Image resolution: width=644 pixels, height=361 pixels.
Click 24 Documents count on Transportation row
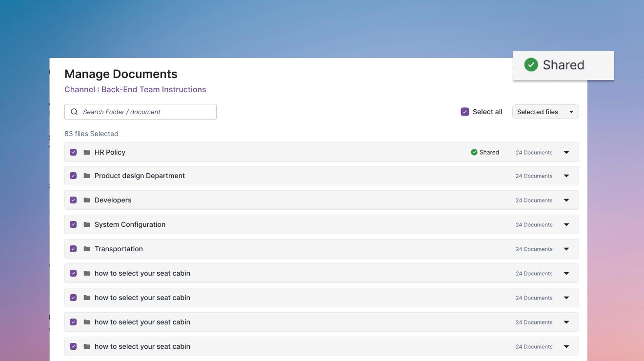pos(534,249)
